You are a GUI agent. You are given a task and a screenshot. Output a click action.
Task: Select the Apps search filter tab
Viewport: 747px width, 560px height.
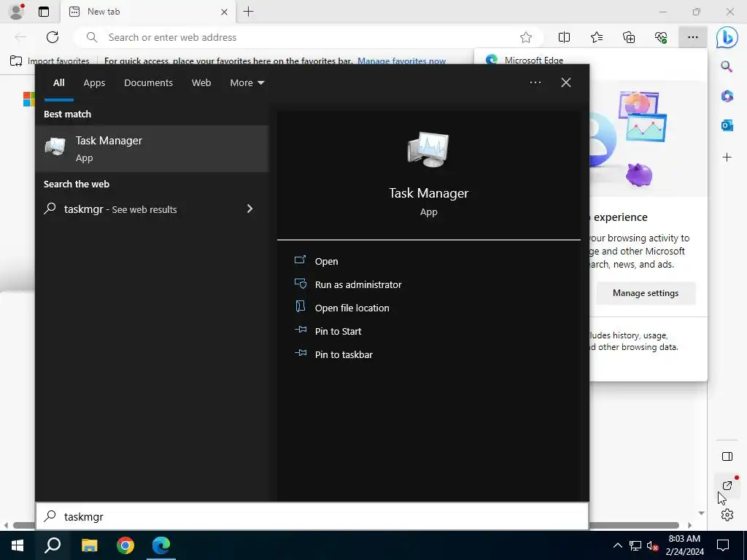point(94,83)
